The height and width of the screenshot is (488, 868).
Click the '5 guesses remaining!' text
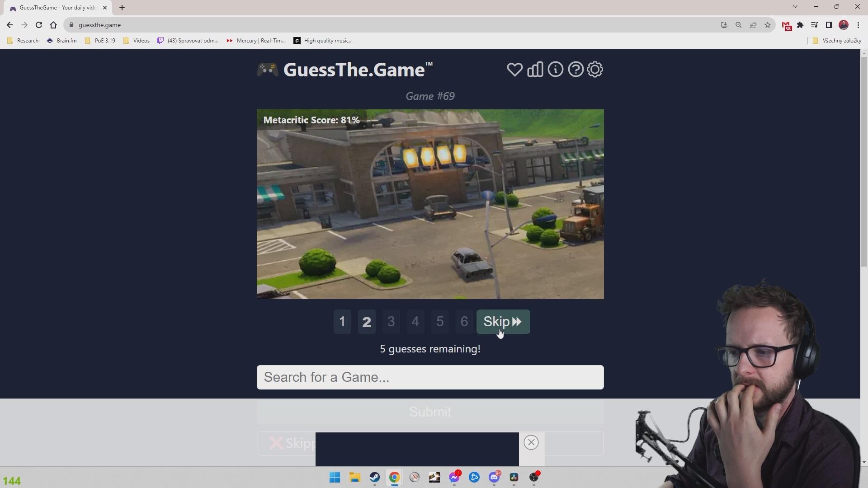pos(430,349)
